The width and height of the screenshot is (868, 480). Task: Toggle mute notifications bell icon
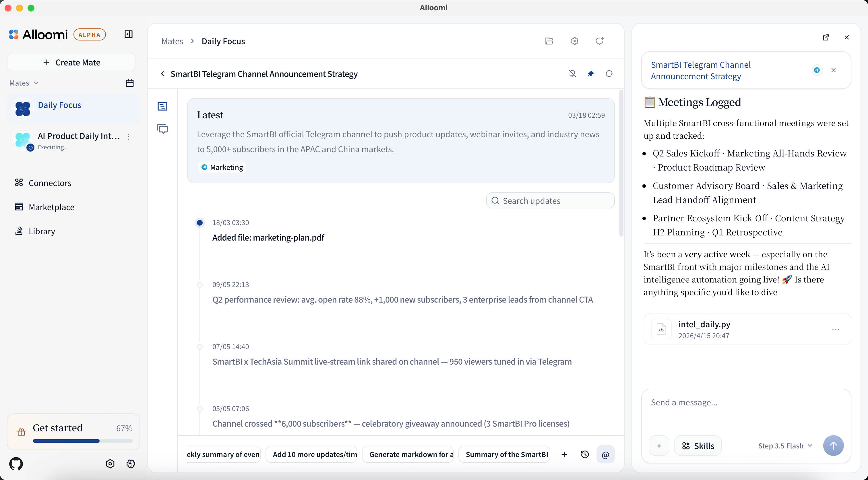[x=572, y=73]
